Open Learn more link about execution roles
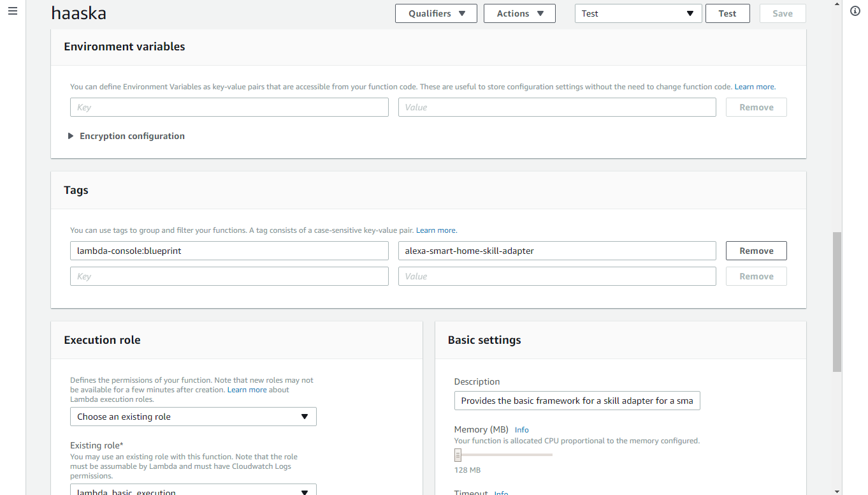 (x=247, y=390)
